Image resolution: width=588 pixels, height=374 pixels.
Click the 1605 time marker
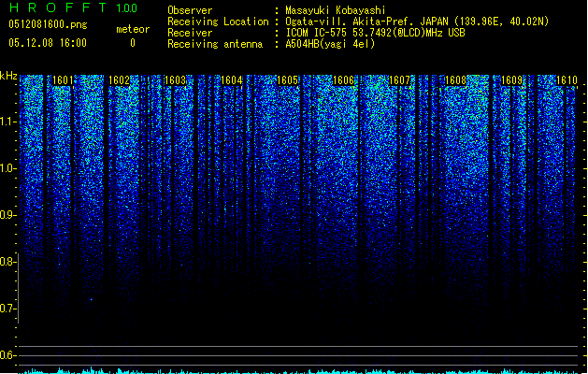[287, 80]
